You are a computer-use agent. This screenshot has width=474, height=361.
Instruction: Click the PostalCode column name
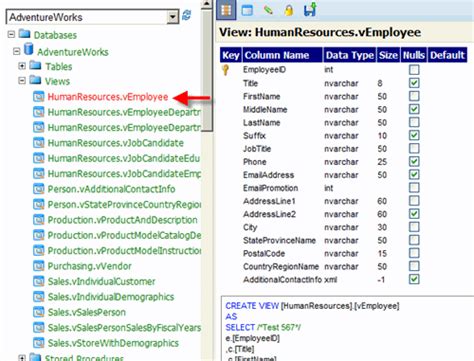(264, 254)
